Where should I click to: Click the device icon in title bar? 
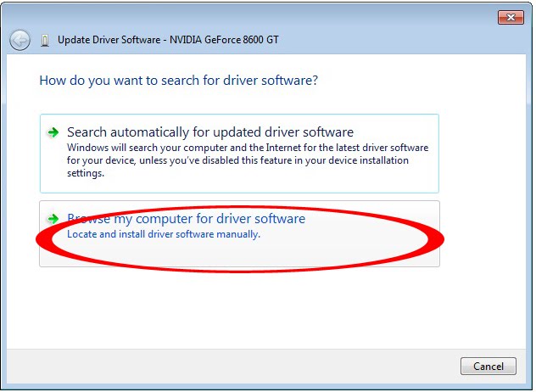[45, 41]
